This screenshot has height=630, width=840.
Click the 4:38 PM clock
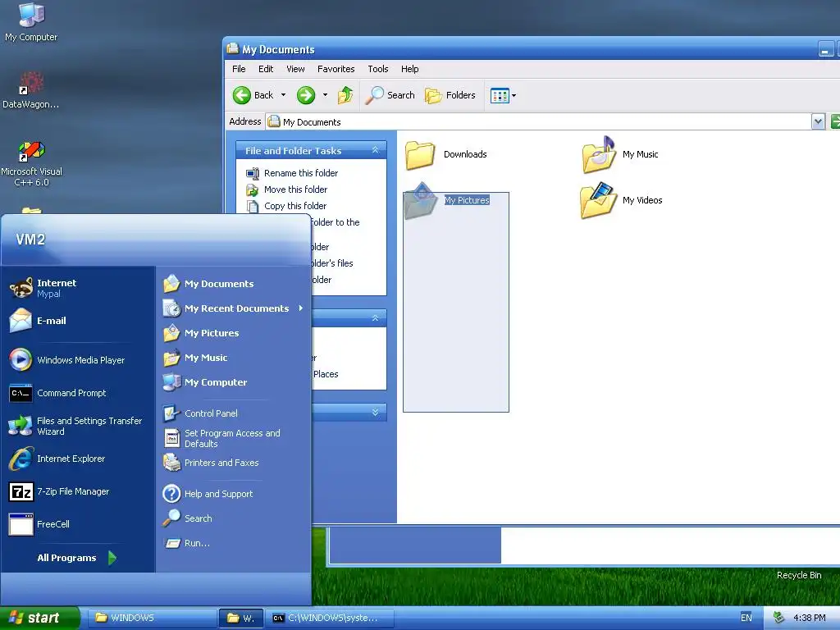810,618
